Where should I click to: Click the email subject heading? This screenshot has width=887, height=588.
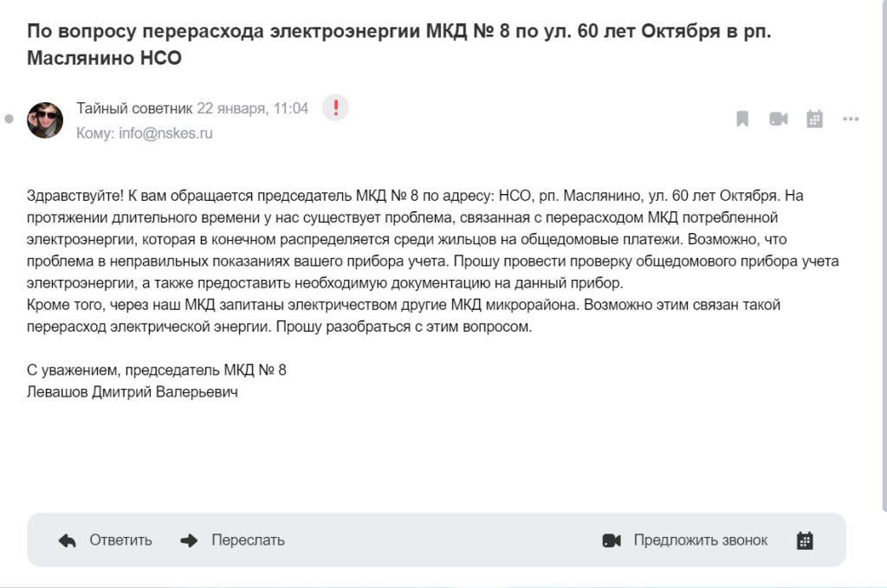pyautogui.click(x=398, y=45)
